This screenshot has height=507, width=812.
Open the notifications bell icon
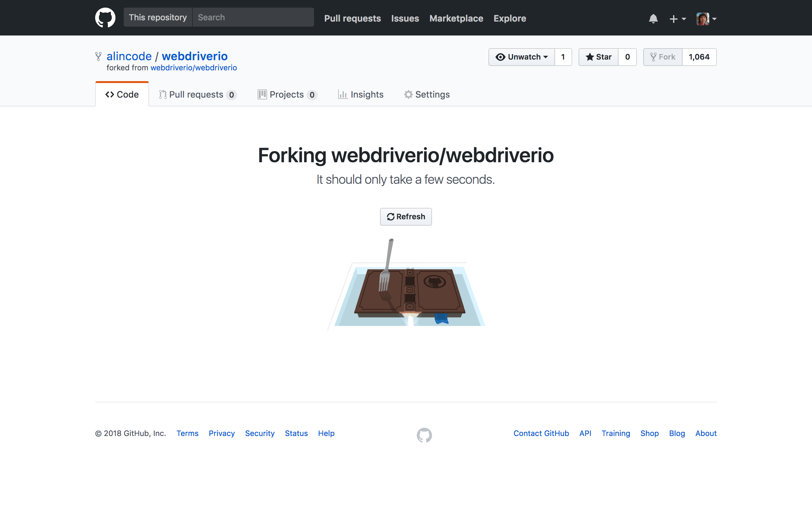click(653, 18)
